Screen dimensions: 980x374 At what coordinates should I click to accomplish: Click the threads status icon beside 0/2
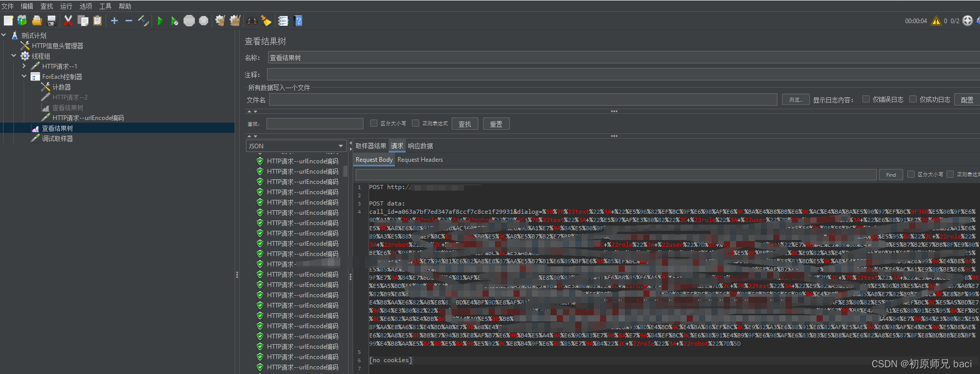[x=968, y=21]
